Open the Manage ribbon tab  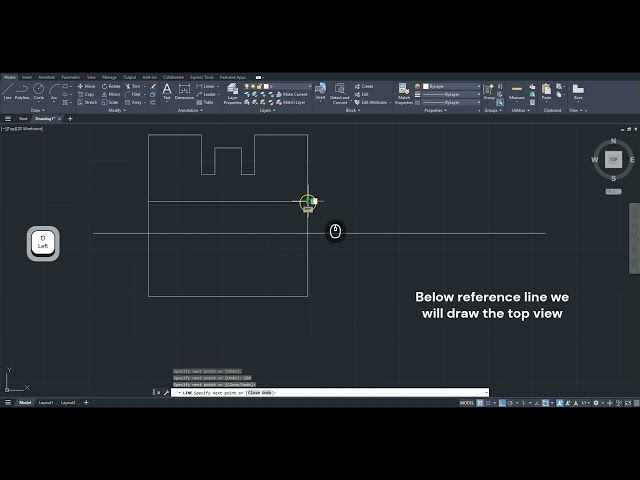(x=109, y=77)
